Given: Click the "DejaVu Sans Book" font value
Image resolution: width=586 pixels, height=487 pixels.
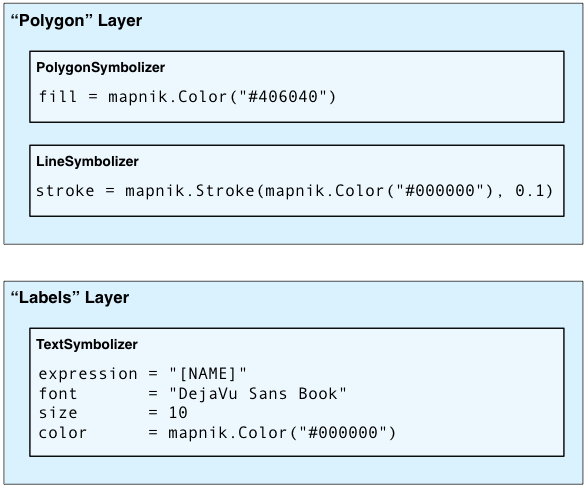Looking at the screenshot, I should tap(258, 394).
